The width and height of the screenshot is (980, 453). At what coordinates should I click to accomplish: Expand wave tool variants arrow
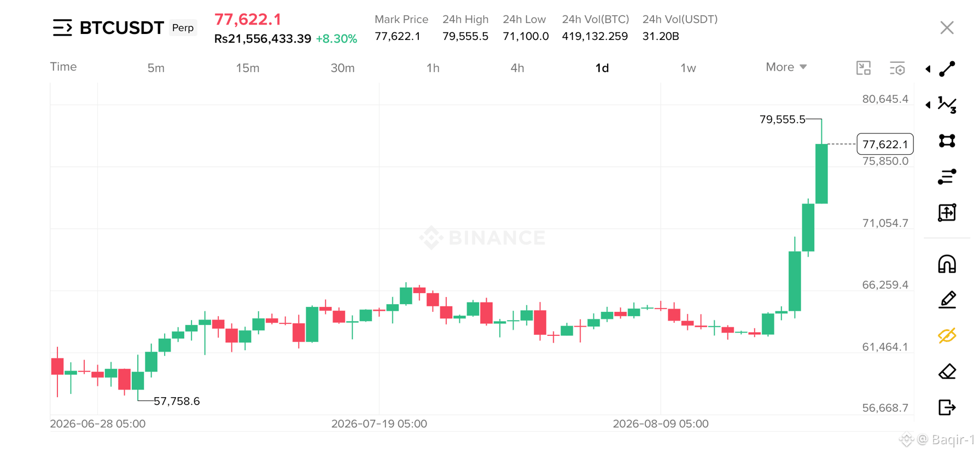928,105
